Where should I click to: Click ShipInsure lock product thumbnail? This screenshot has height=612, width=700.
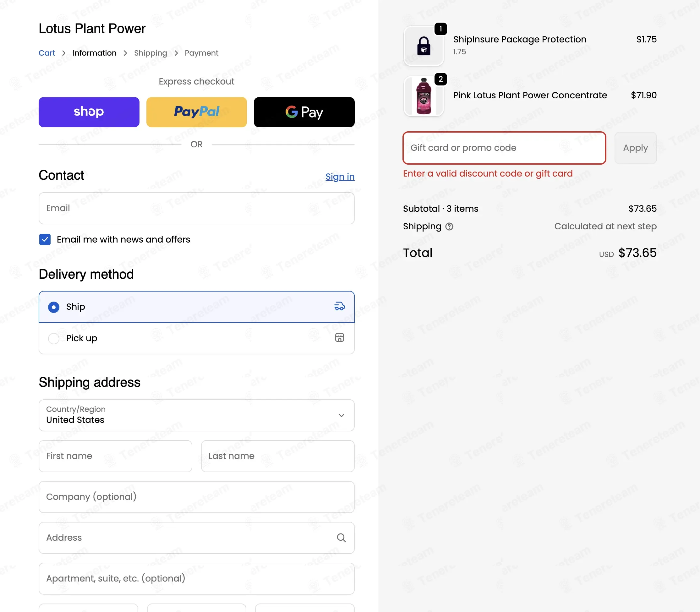(424, 46)
